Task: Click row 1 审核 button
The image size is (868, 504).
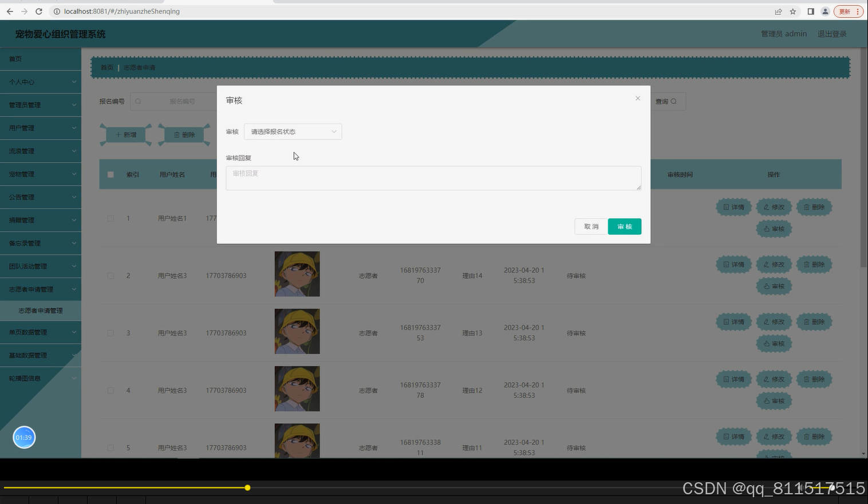Action: (x=774, y=229)
